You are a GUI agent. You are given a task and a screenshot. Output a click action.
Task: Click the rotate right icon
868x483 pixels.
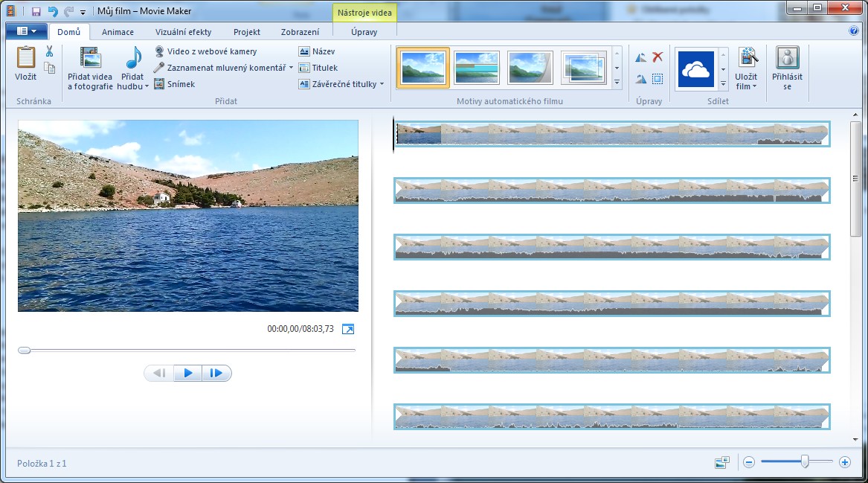[640, 79]
